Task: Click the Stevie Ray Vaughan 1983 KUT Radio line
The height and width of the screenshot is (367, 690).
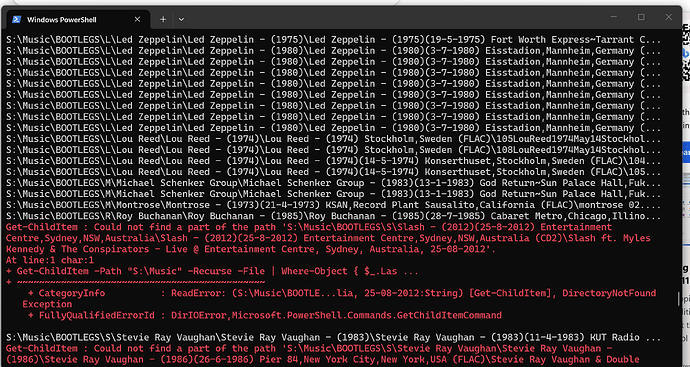Action: pos(333,338)
